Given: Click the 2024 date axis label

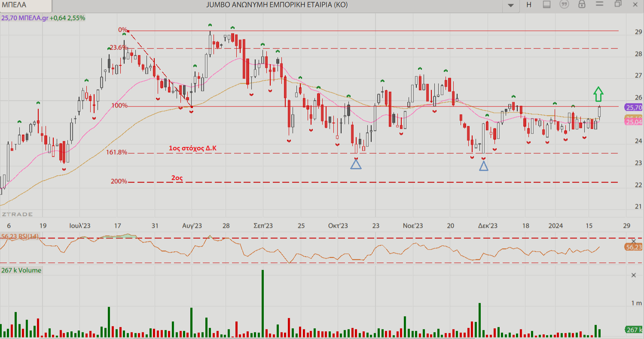Looking at the screenshot, I should (x=555, y=226).
